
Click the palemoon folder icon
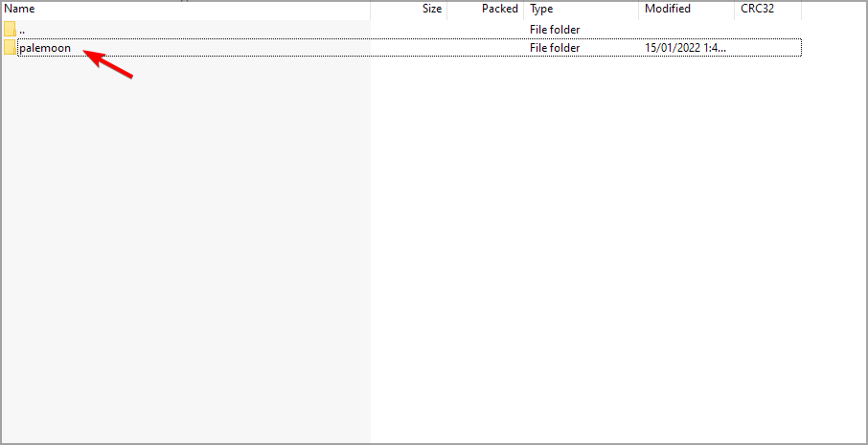10,48
